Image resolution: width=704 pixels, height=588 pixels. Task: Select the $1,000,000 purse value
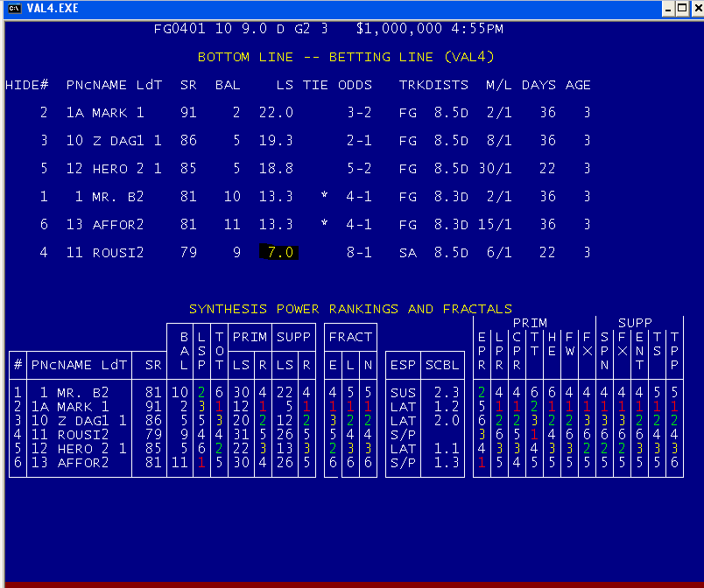[x=399, y=29]
